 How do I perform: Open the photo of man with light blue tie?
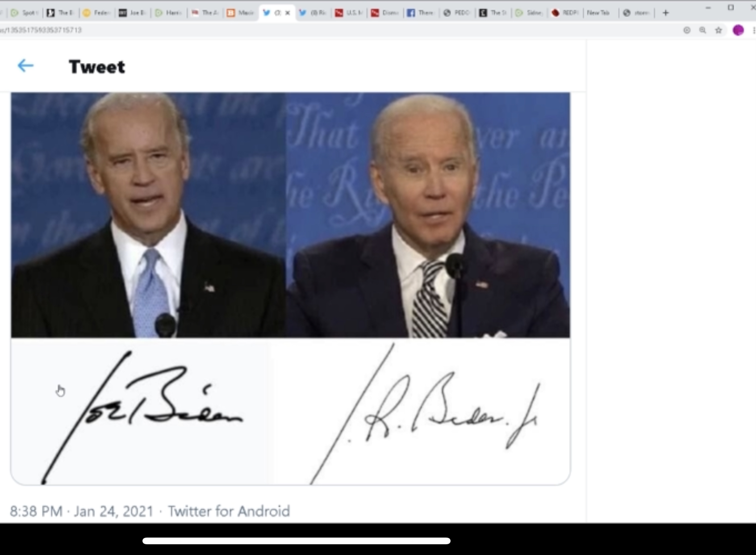[148, 215]
